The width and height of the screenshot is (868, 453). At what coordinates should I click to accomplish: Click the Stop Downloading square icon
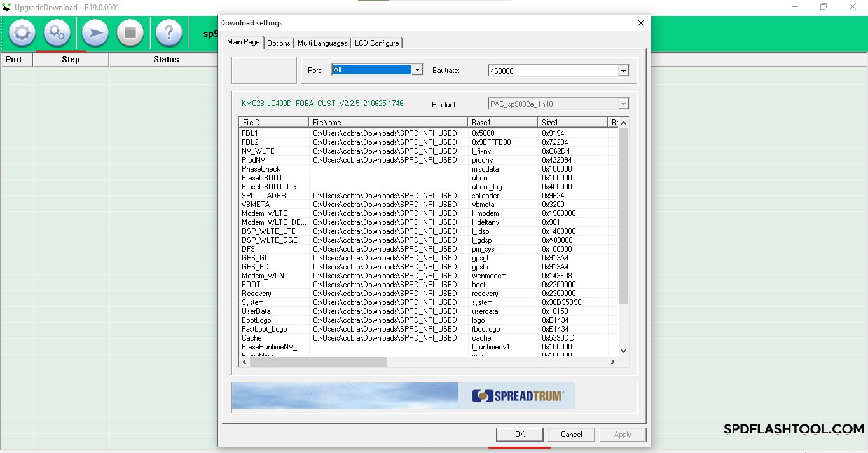[130, 32]
